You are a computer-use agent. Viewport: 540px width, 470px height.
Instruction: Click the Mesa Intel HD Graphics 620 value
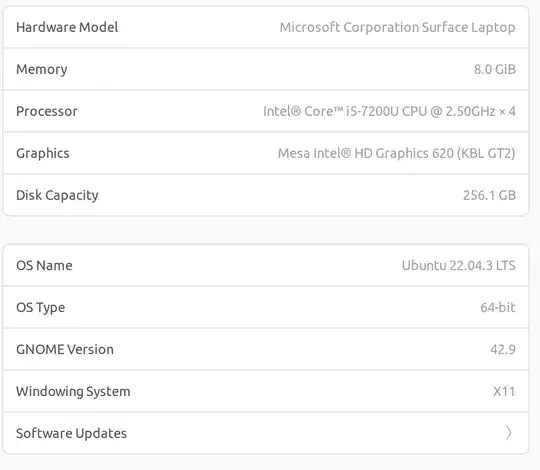[396, 153]
